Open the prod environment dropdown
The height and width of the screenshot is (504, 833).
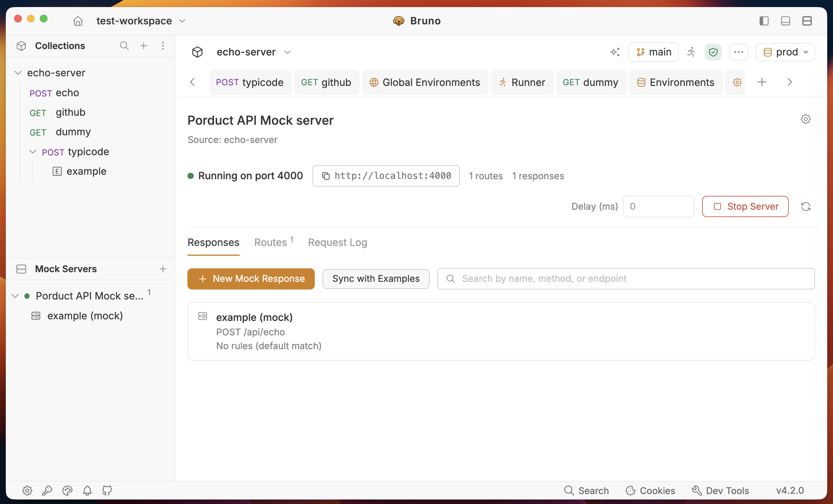tap(785, 52)
